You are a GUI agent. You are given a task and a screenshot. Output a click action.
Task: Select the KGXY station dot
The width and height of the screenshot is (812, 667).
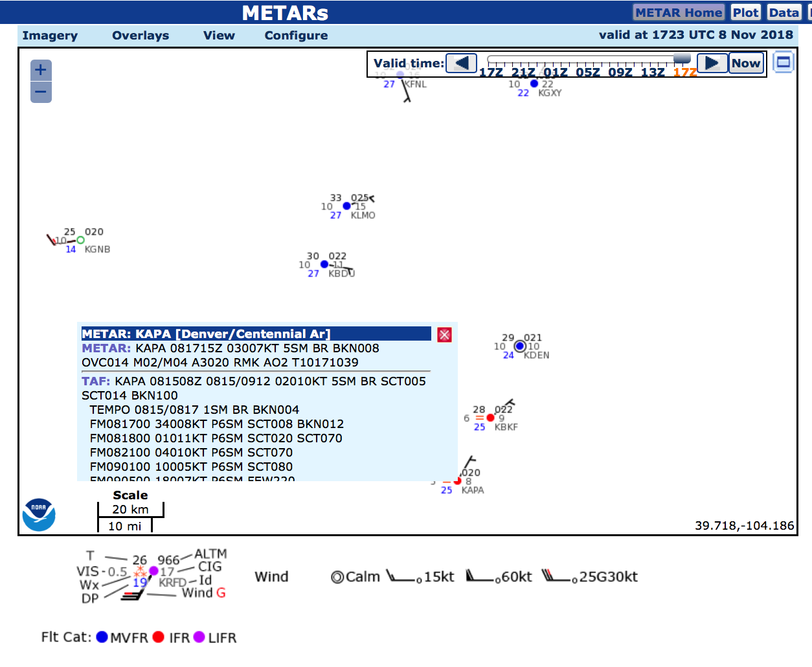[534, 84]
